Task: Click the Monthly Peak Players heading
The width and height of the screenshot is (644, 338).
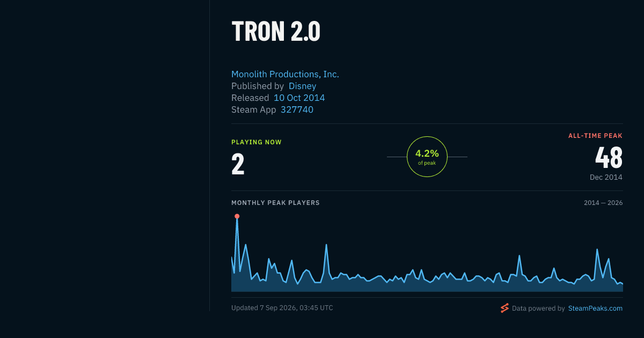Action: tap(275, 203)
